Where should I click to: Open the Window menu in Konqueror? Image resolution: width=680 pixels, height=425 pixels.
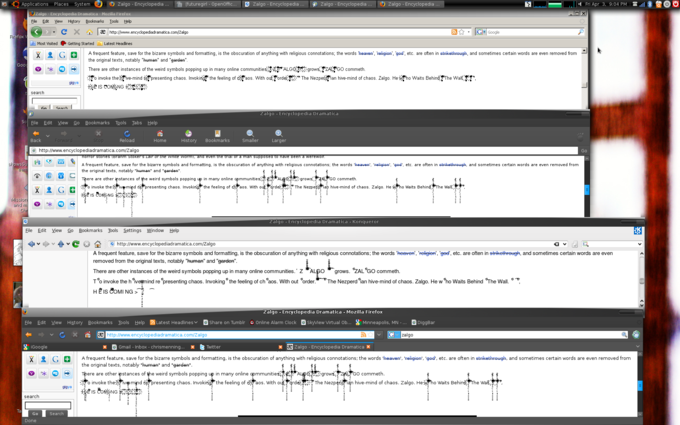coord(155,231)
